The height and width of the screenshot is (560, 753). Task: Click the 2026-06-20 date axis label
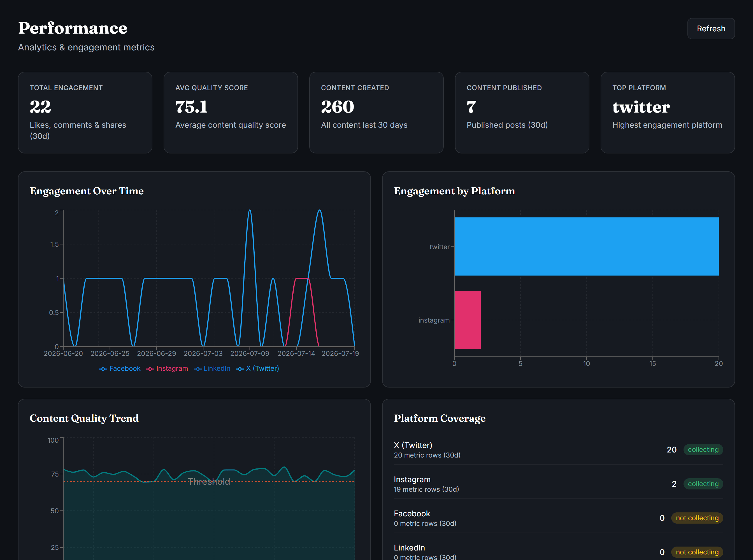[63, 354]
